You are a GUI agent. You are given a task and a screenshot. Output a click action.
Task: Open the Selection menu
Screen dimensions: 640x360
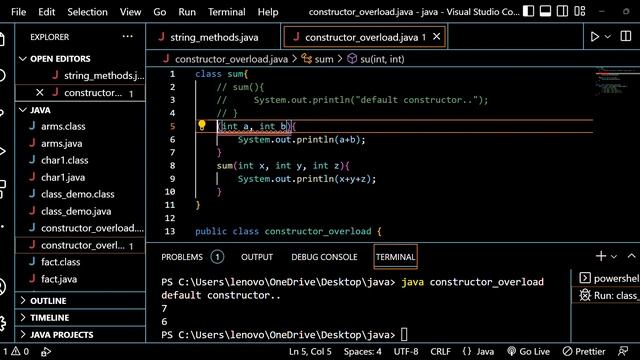87,12
